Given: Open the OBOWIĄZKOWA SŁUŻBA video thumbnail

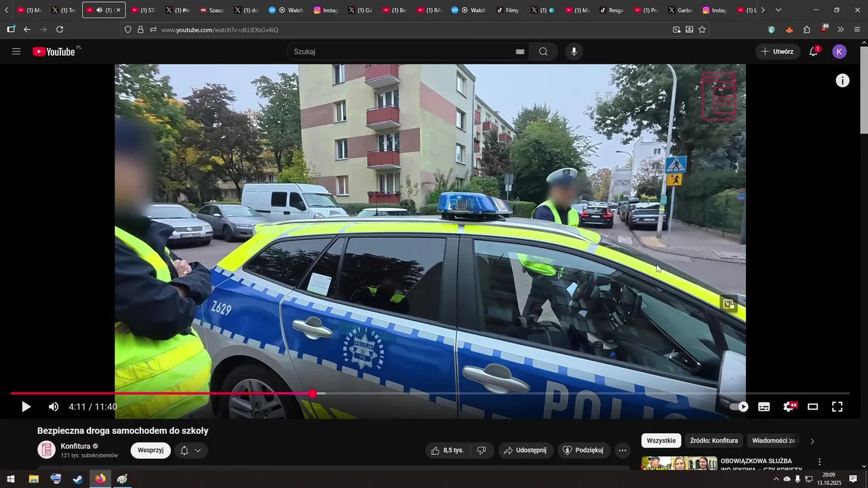Looking at the screenshot, I should click(679, 464).
